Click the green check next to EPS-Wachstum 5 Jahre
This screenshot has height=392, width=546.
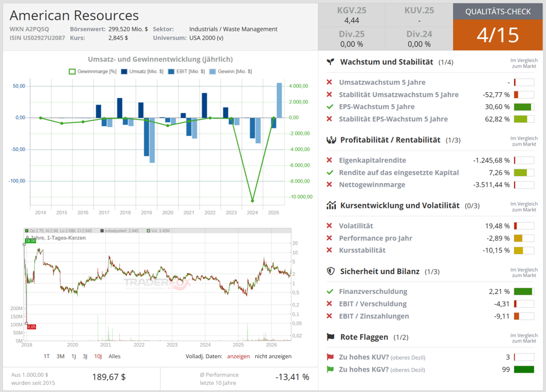click(x=330, y=107)
